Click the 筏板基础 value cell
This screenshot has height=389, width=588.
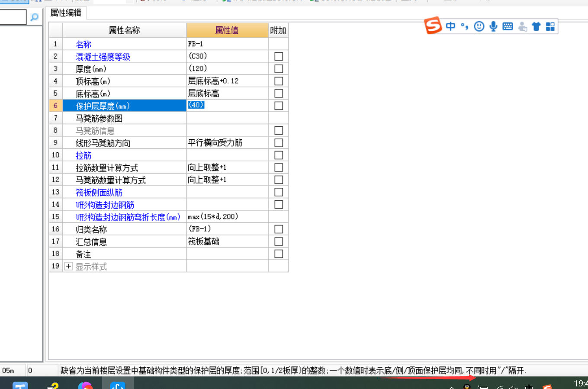(x=227, y=241)
